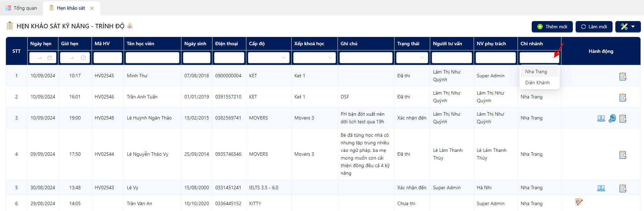The height and width of the screenshot is (211, 644).
Task: Click the Thêm mới button
Action: coord(552,27)
